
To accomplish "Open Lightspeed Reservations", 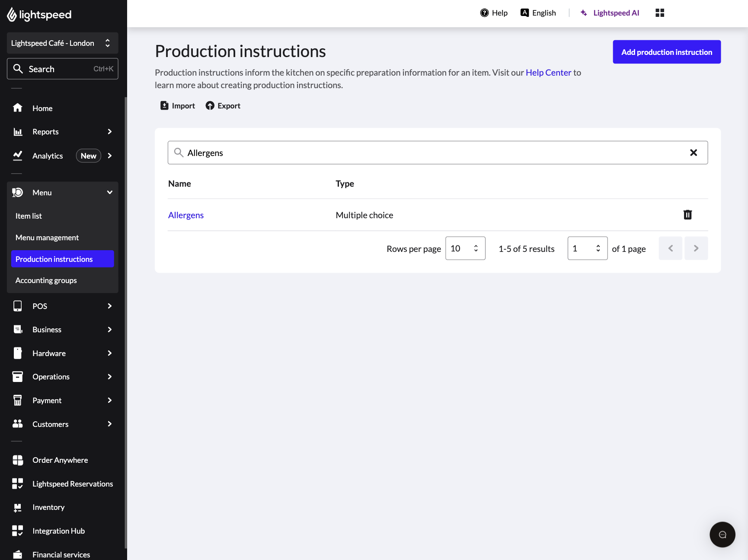I will click(x=63, y=484).
